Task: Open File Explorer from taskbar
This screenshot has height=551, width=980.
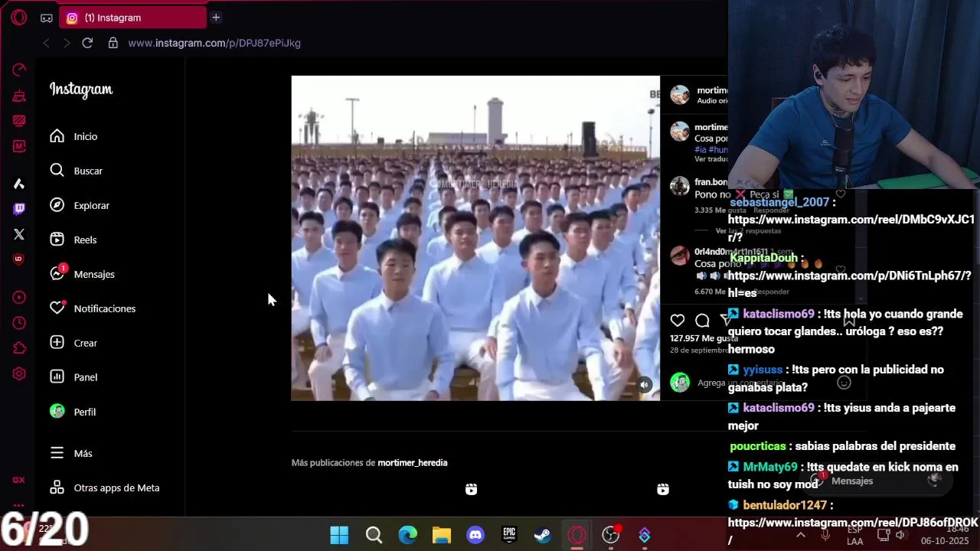Action: pos(442,535)
